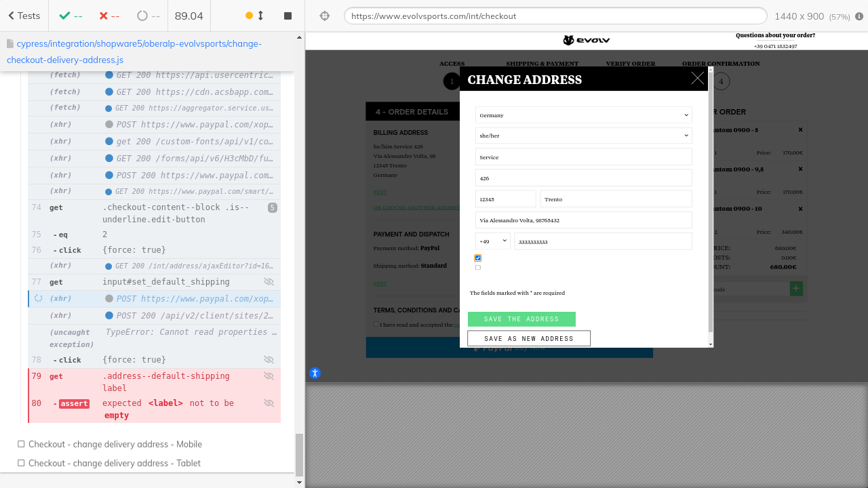Check the terms and conditions checkbox
Image resolution: width=868 pixels, height=488 pixels.
(376, 325)
